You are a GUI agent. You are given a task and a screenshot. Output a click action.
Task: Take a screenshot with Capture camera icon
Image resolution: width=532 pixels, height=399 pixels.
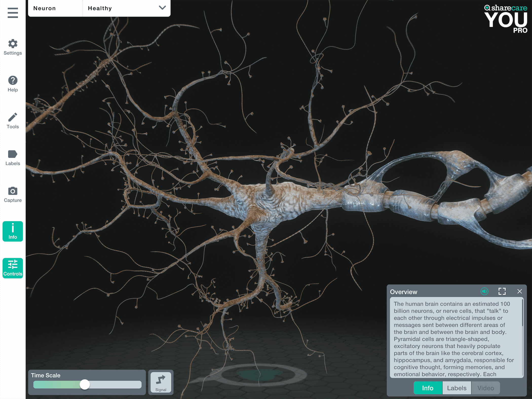13,194
